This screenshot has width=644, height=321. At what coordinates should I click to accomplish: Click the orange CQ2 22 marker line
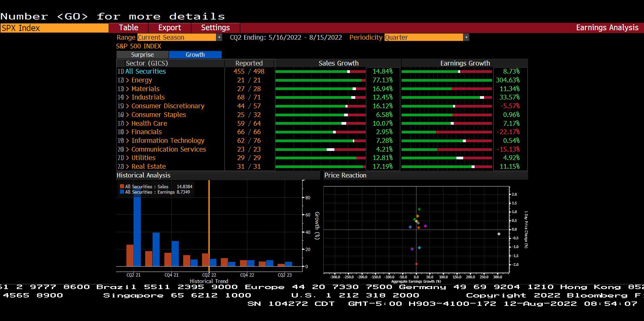click(209, 226)
